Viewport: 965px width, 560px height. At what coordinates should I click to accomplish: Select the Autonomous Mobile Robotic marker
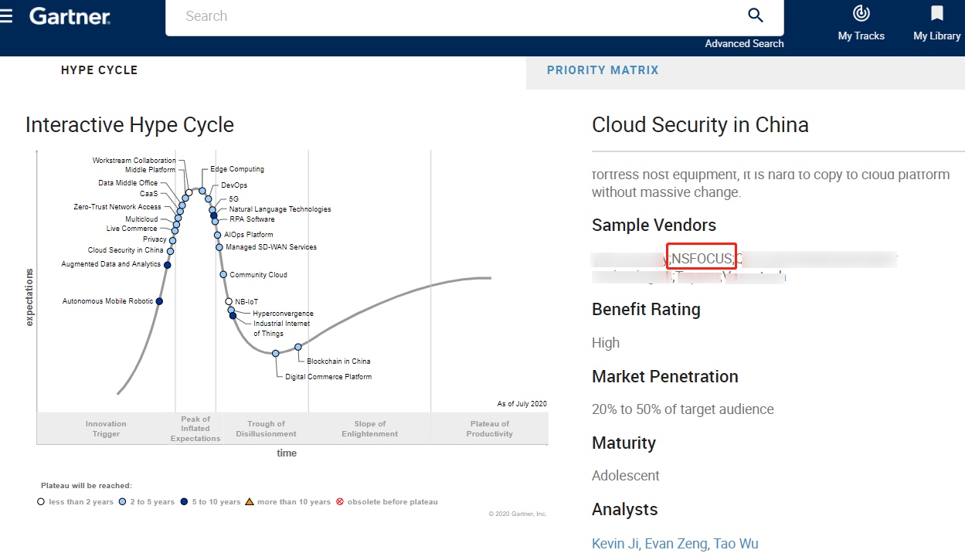pyautogui.click(x=159, y=301)
